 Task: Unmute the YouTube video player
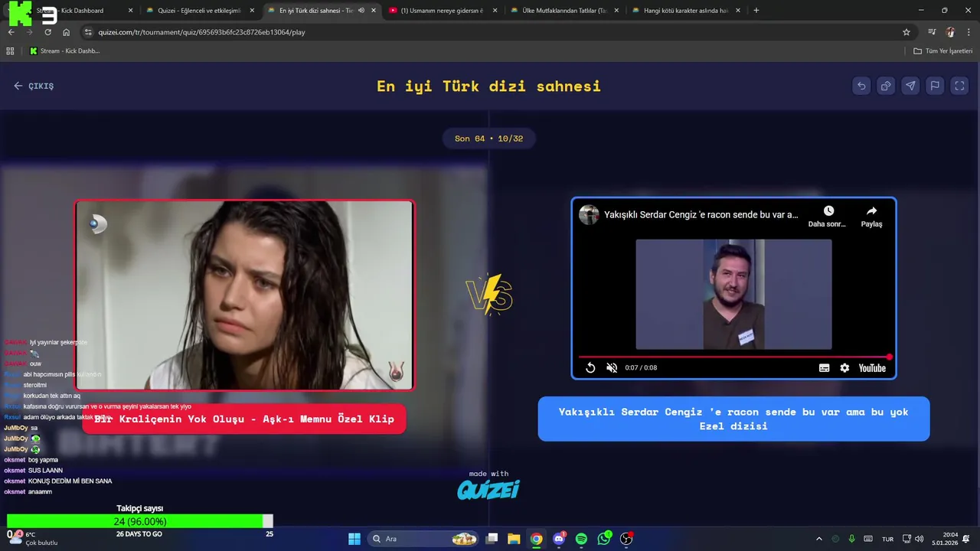612,368
